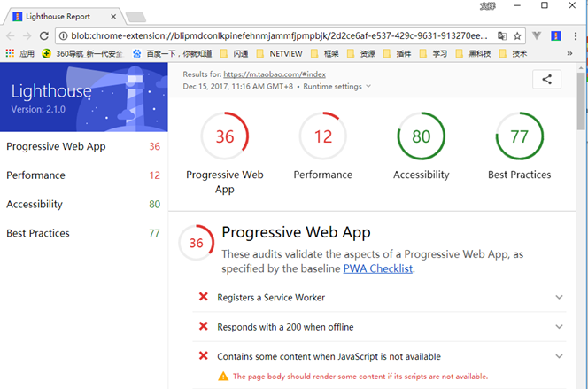Open the 闪通 bookmarks folder

click(235, 54)
